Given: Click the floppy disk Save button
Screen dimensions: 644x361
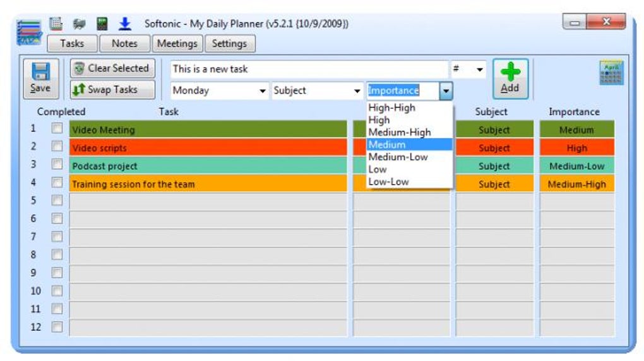Looking at the screenshot, I should (40, 78).
